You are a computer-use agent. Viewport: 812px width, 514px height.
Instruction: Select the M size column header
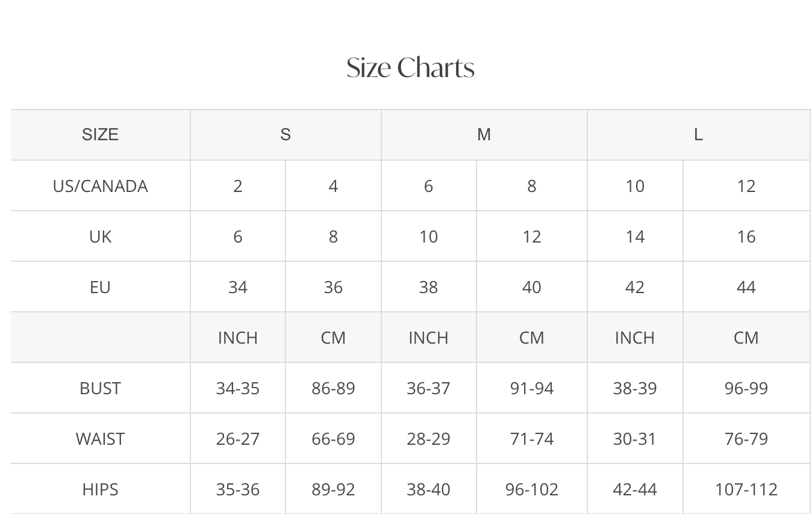(x=484, y=135)
